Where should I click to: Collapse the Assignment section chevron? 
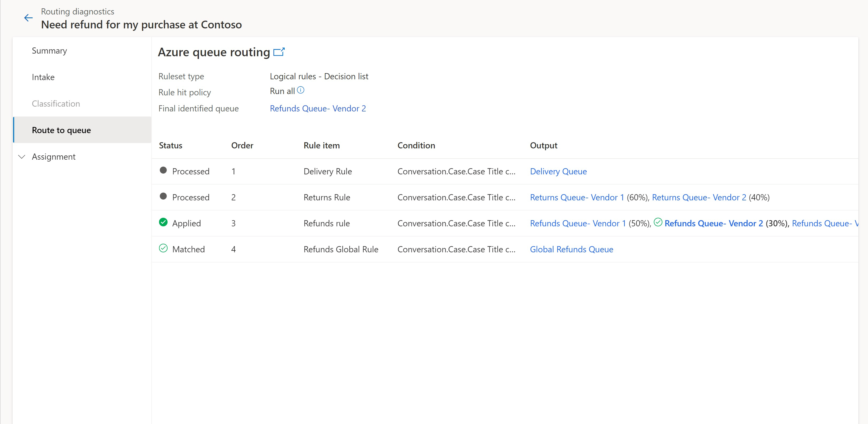[x=22, y=157]
